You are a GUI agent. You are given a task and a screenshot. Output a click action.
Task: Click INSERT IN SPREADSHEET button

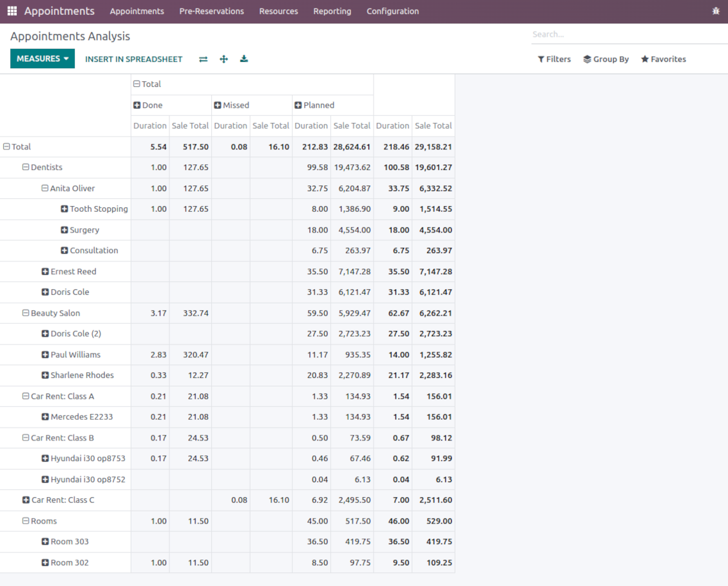(x=134, y=59)
